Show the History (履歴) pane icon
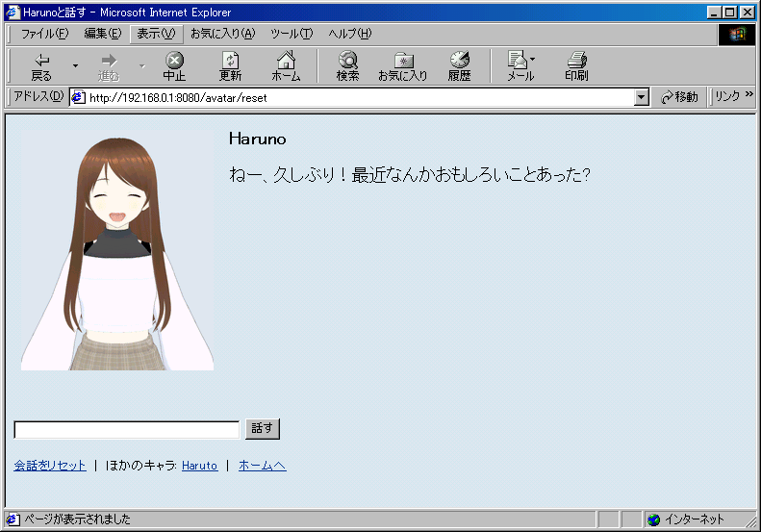Screen dimensions: 761x532 coord(459,66)
